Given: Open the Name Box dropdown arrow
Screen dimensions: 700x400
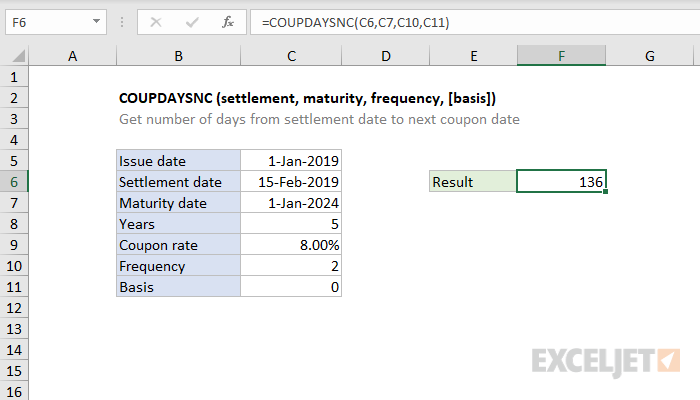Looking at the screenshot, I should coord(96,21).
